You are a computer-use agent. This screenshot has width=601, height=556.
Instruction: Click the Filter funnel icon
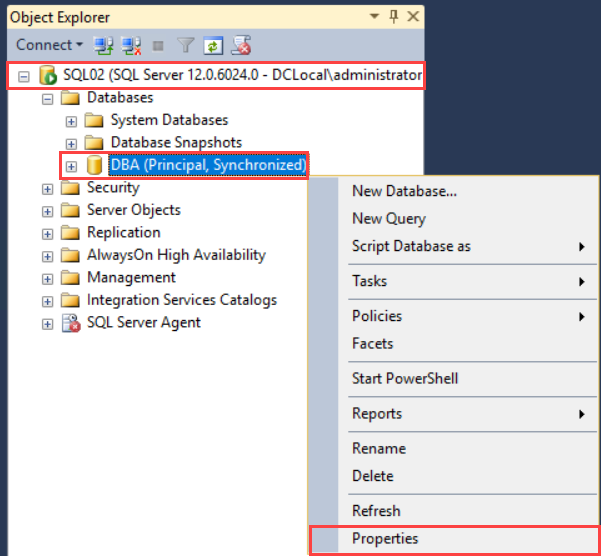(x=186, y=46)
